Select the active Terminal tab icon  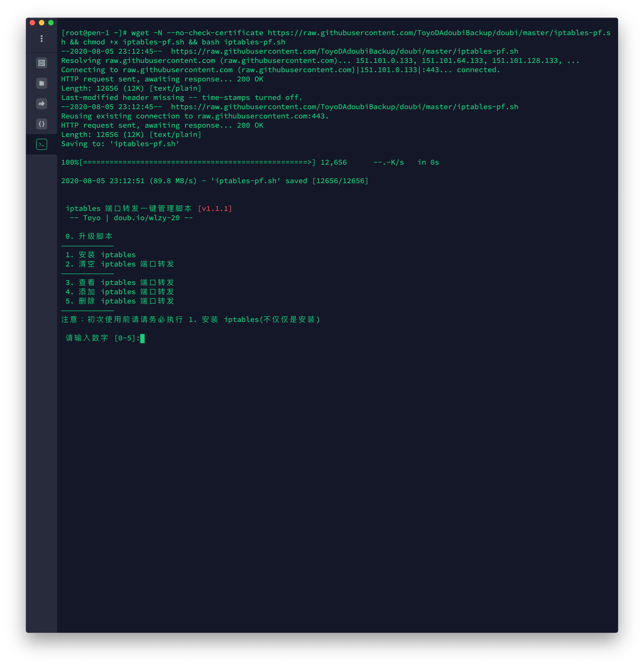click(42, 144)
